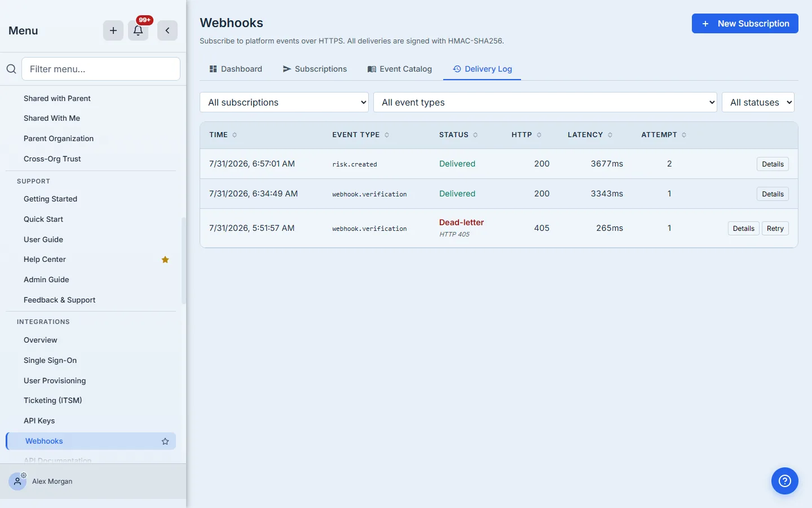The width and height of the screenshot is (812, 508).
Task: Open the All statuses dropdown
Action: tap(758, 102)
